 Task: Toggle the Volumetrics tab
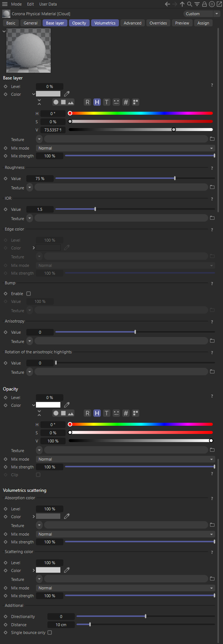pos(105,23)
